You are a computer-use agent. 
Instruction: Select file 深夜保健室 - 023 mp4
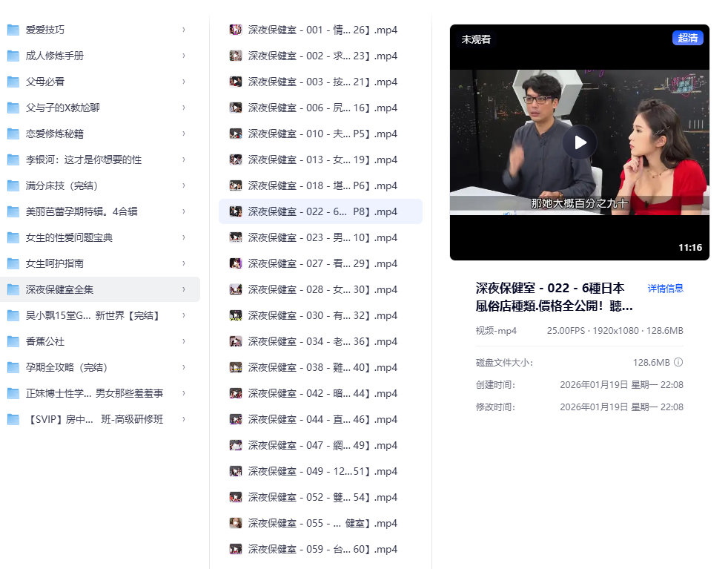(x=322, y=237)
